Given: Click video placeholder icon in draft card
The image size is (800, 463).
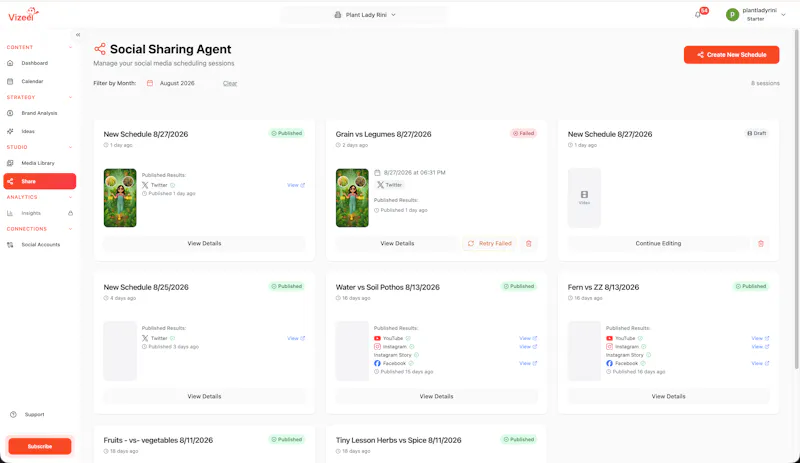Looking at the screenshot, I should 584,194.
